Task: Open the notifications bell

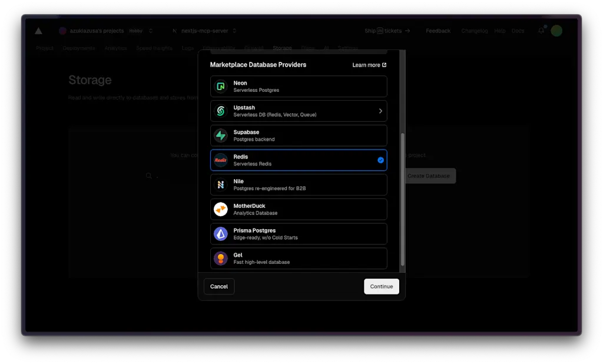Action: click(542, 31)
